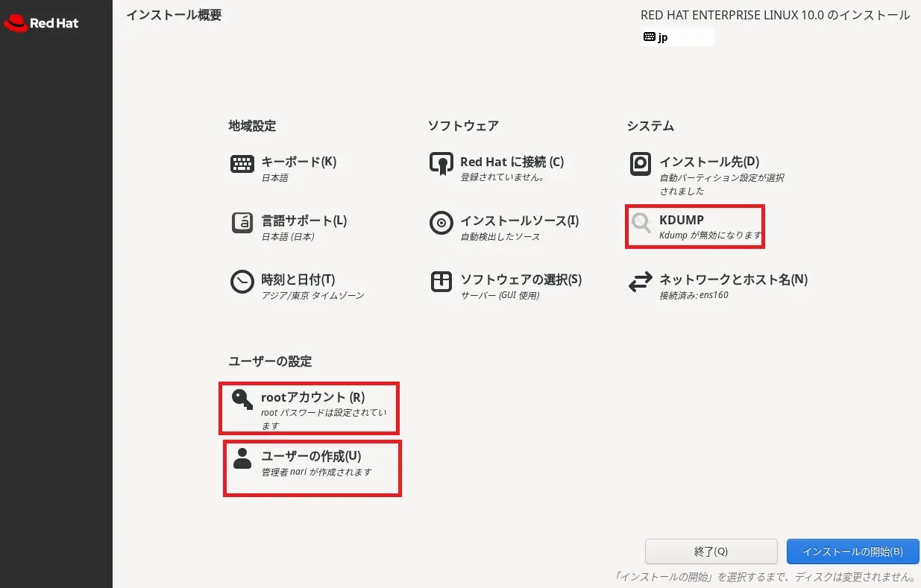This screenshot has height=588, width=921.
Task: Open Language Support via its book icon
Action: 242,223
